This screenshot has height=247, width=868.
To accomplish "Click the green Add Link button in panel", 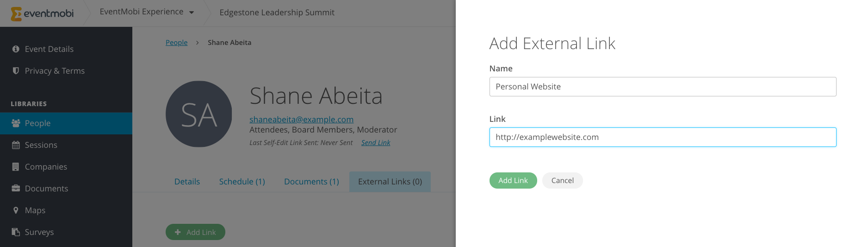I will pos(513,181).
